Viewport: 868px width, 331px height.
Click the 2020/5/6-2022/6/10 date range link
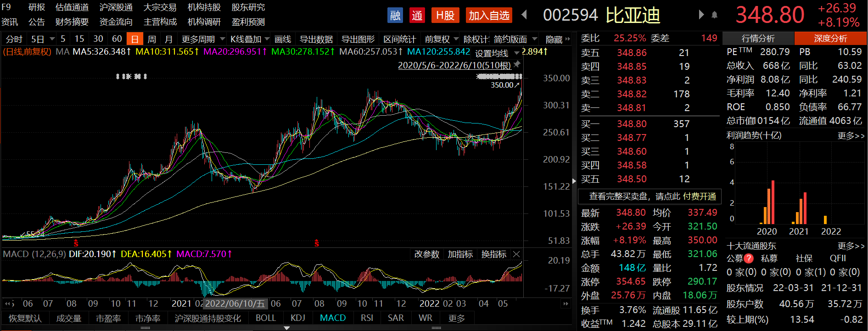tap(454, 65)
